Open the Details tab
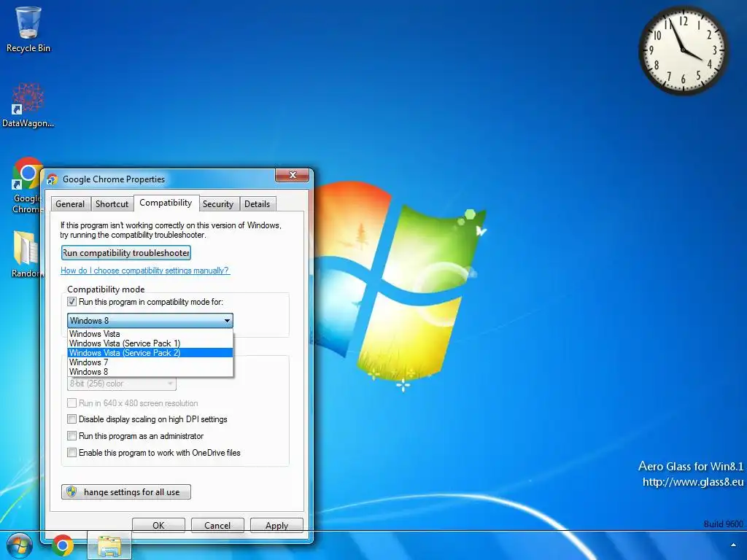Screen dimensions: 747x560 point(258,204)
